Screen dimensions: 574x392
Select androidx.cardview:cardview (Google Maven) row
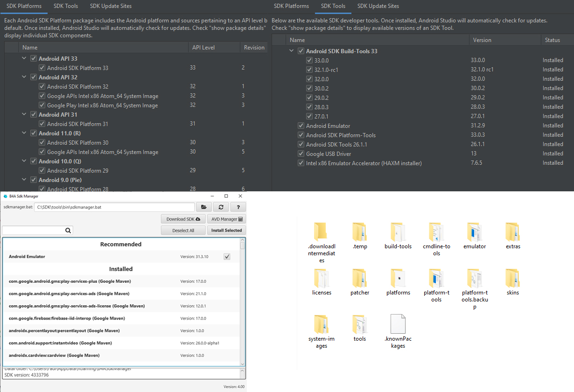tap(121, 355)
